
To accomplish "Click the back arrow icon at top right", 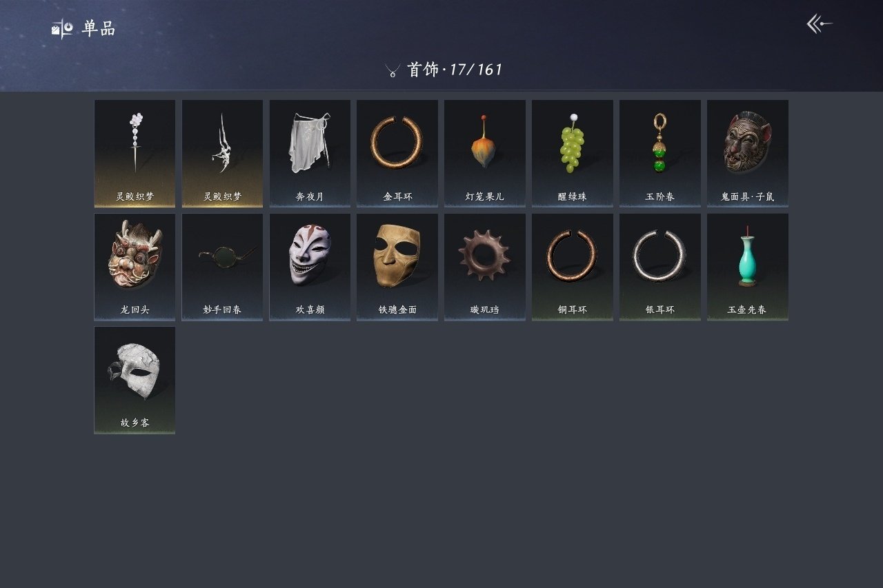I will [820, 24].
